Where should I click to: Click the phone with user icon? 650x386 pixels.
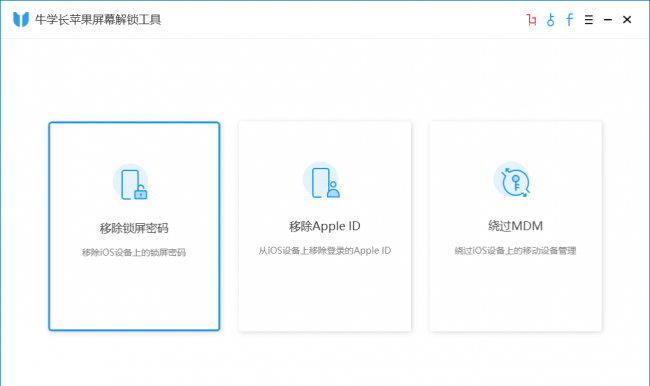[x=321, y=181]
